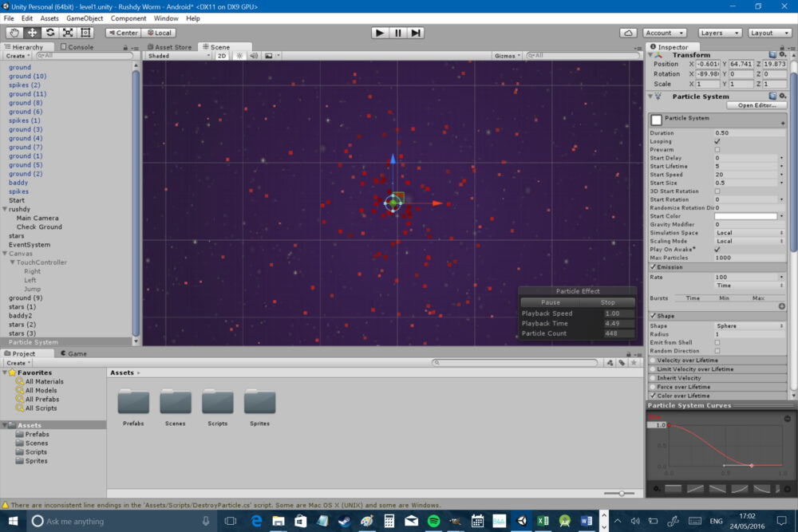The height and width of the screenshot is (532, 798).
Task: Click the step-frame button next to Pause
Action: [x=414, y=33]
